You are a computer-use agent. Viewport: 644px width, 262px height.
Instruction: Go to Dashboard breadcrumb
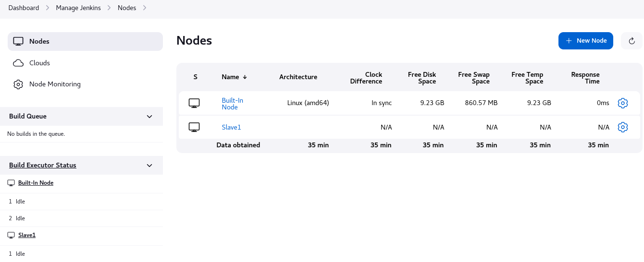coord(24,8)
